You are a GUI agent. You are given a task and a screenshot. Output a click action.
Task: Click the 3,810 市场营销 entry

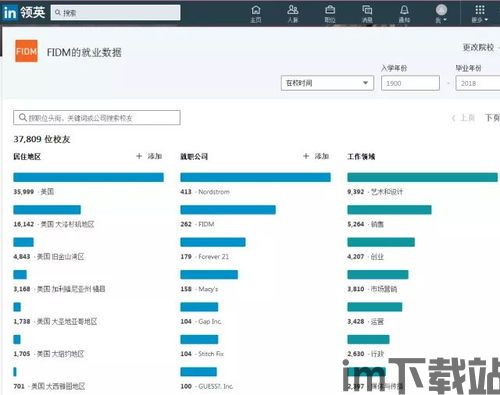tap(372, 289)
